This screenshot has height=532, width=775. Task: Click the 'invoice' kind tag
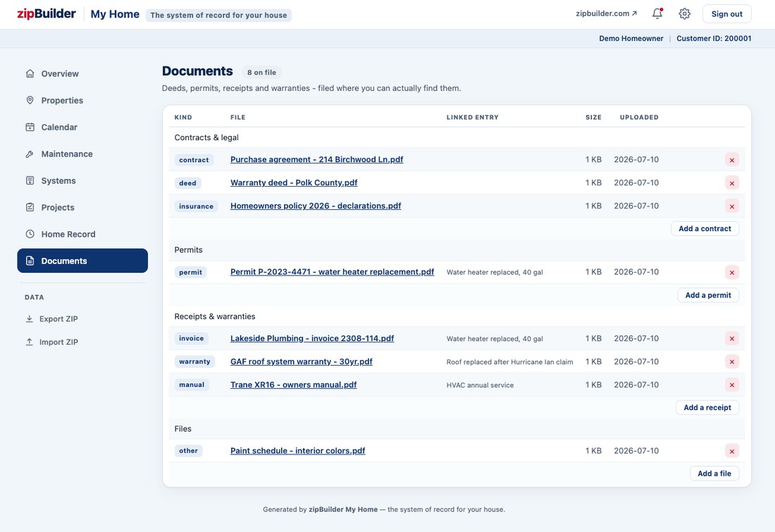click(191, 338)
